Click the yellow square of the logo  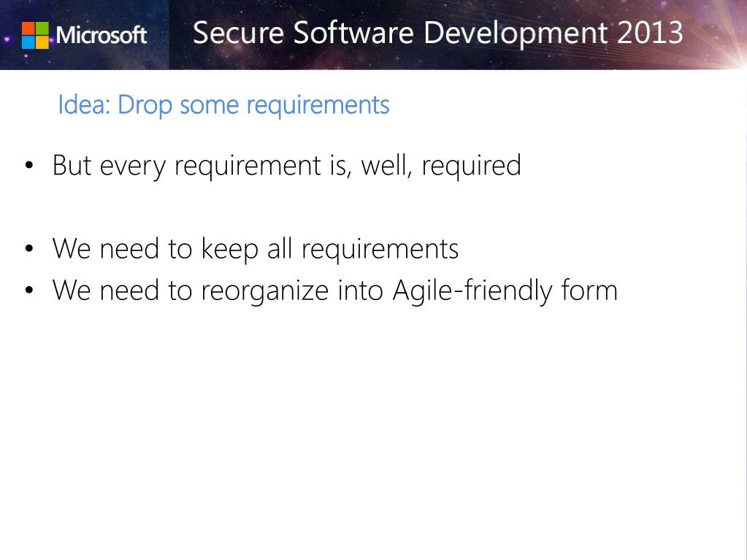[x=42, y=42]
